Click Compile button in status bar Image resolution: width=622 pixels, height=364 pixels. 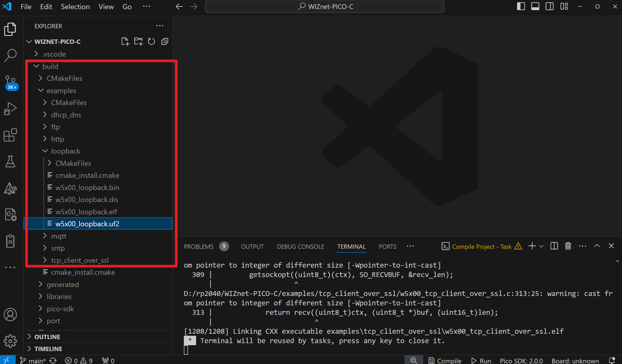(445, 360)
